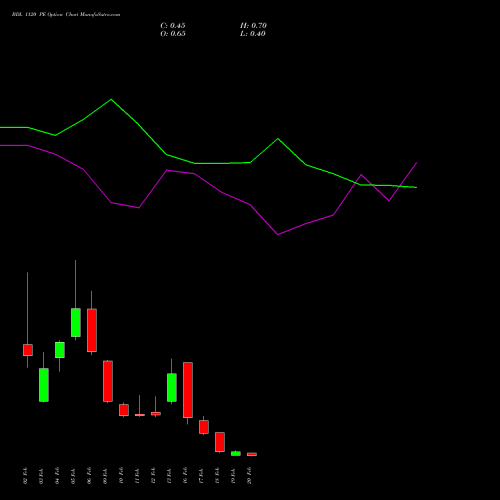The image size is (500, 500).
Task: Click the '19 Feb' date label
Action: [234, 476]
